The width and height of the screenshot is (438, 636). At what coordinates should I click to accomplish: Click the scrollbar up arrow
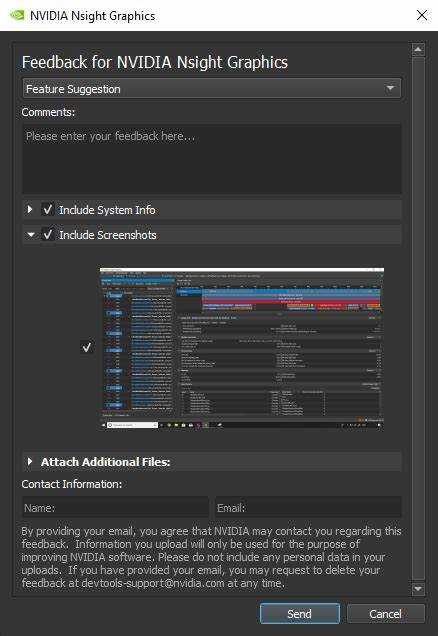pyautogui.click(x=418, y=49)
